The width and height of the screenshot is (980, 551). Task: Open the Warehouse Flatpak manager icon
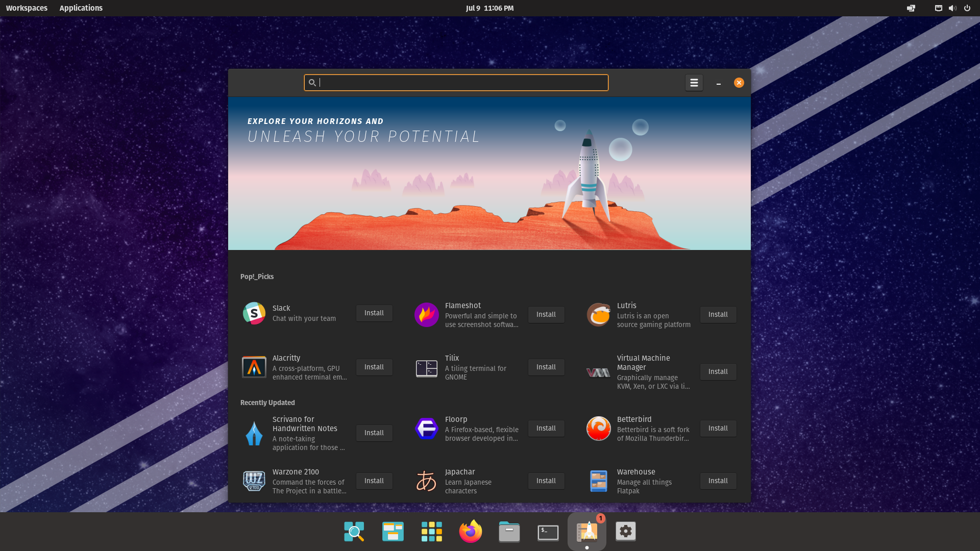(x=598, y=481)
